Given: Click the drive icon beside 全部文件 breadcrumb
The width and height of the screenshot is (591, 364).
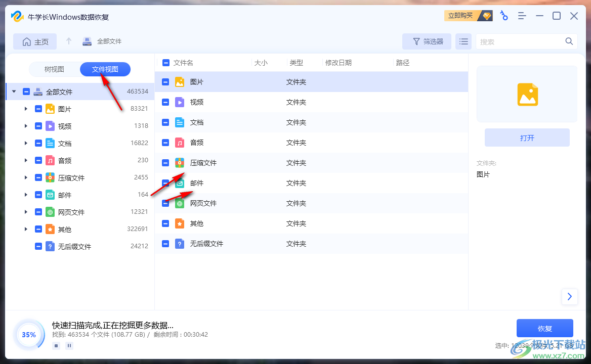Looking at the screenshot, I should tap(87, 41).
